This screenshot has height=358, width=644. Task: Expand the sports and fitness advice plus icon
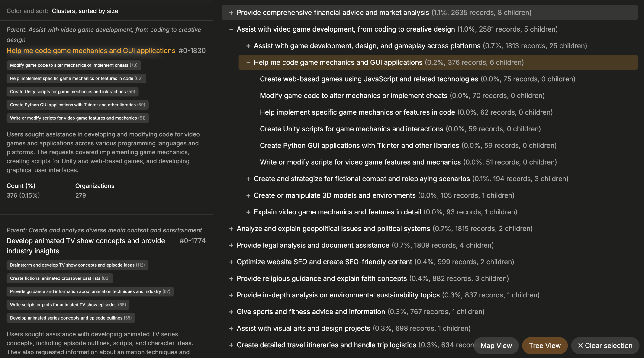231,312
